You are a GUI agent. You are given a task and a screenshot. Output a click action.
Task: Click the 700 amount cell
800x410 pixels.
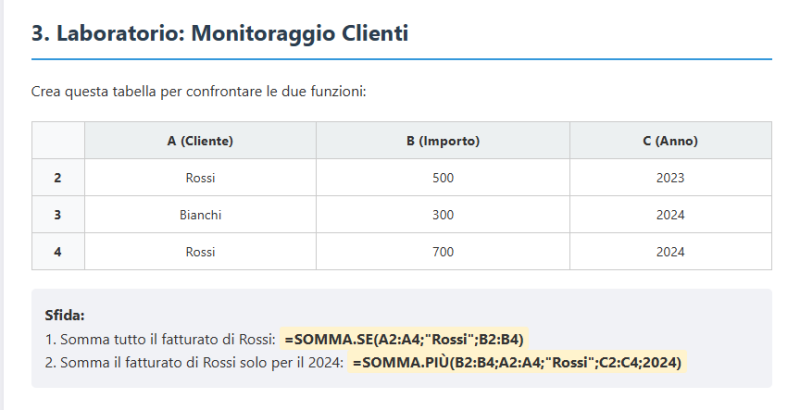(443, 252)
